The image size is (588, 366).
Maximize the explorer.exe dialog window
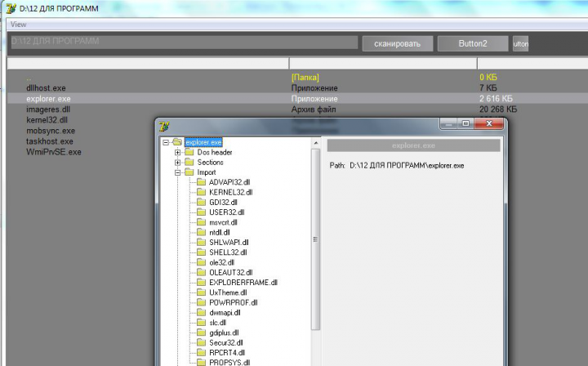coord(465,123)
